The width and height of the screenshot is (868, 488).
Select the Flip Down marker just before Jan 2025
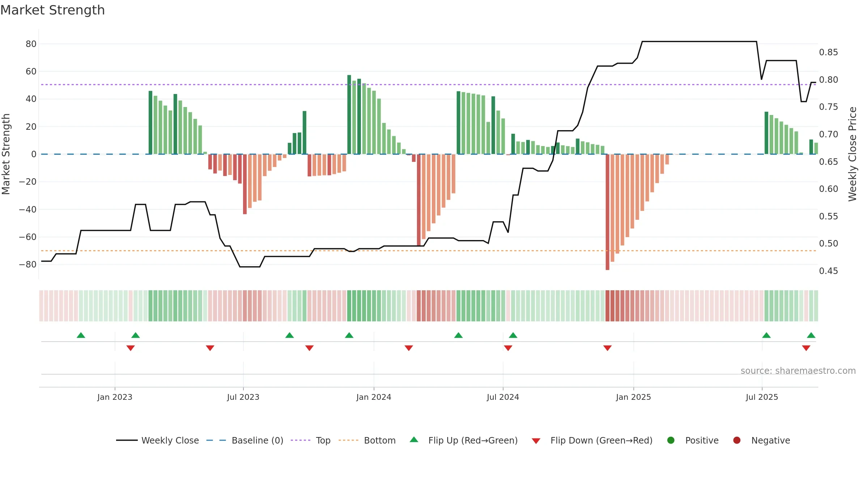(608, 348)
